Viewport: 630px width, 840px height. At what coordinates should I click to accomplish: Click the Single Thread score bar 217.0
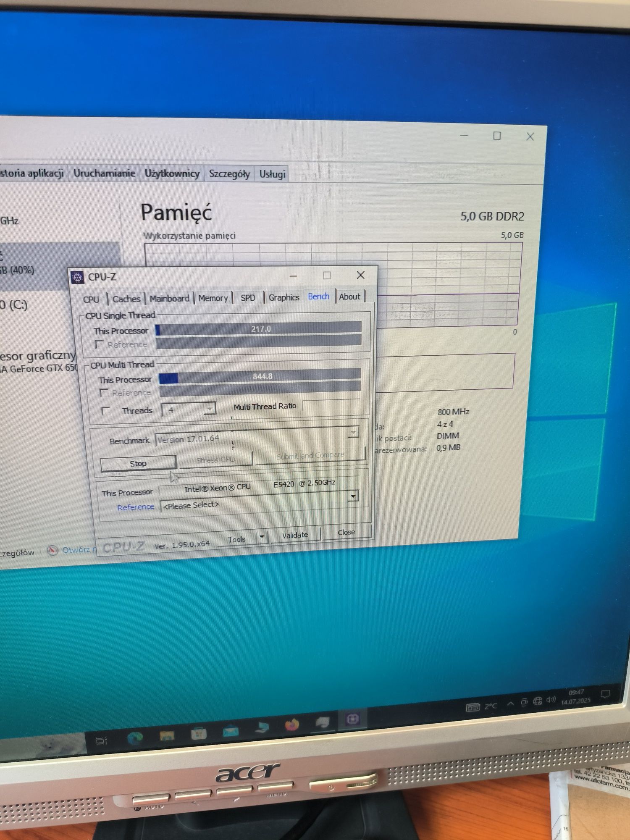point(258,329)
